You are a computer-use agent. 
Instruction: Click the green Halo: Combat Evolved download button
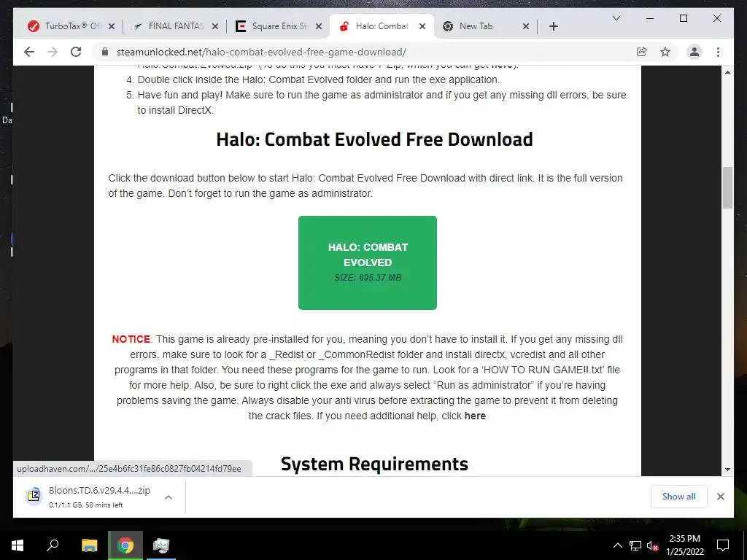(x=368, y=262)
